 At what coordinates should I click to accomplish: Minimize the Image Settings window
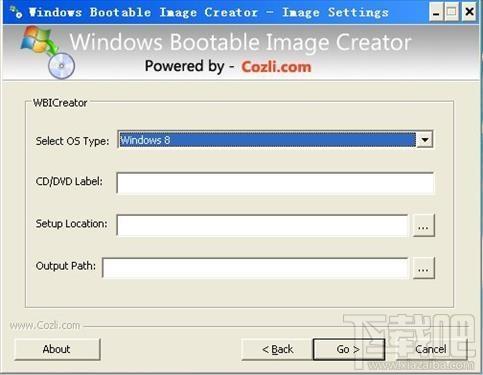click(436, 12)
